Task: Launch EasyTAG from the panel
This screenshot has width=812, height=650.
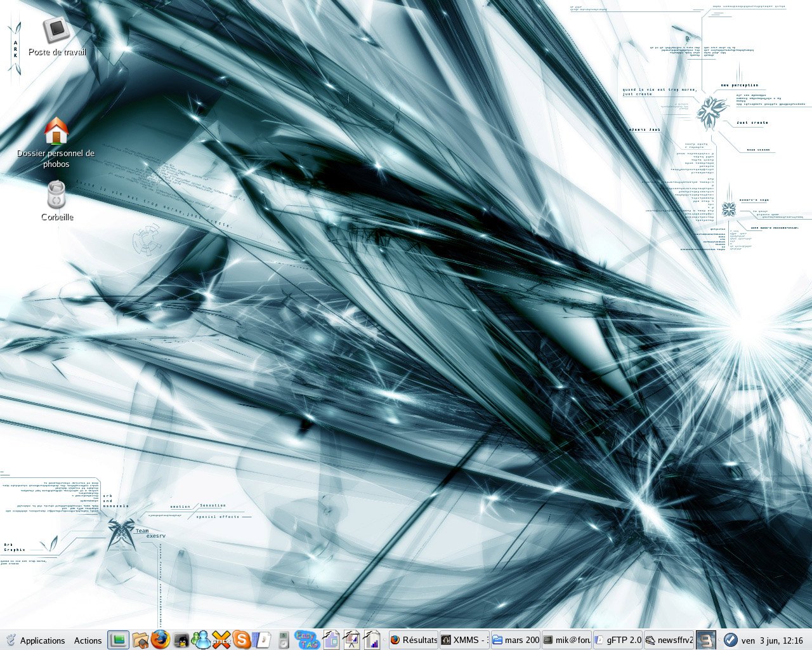Action: pos(307,640)
